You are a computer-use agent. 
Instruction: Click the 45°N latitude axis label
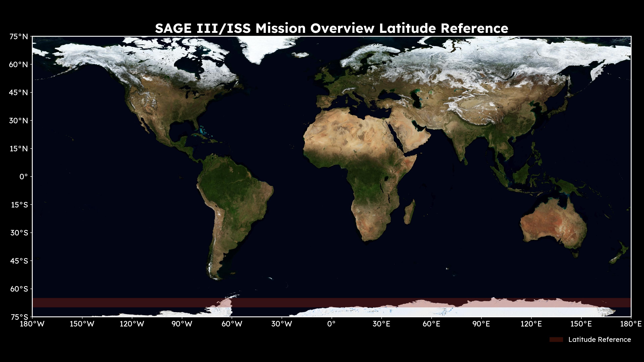pos(19,93)
